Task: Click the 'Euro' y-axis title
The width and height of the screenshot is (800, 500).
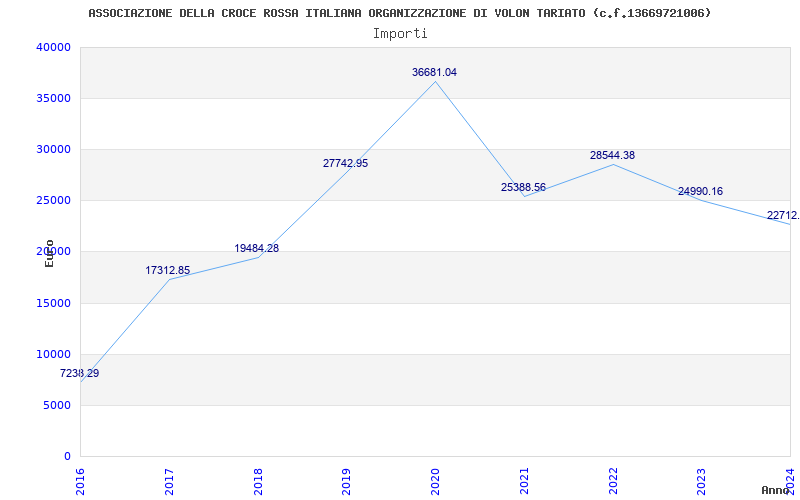Action: [x=49, y=253]
